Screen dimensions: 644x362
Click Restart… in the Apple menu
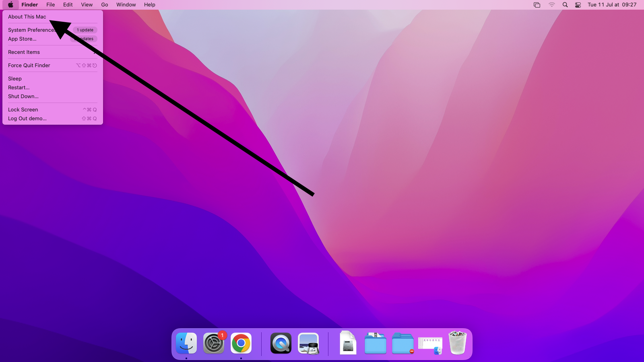tap(19, 88)
